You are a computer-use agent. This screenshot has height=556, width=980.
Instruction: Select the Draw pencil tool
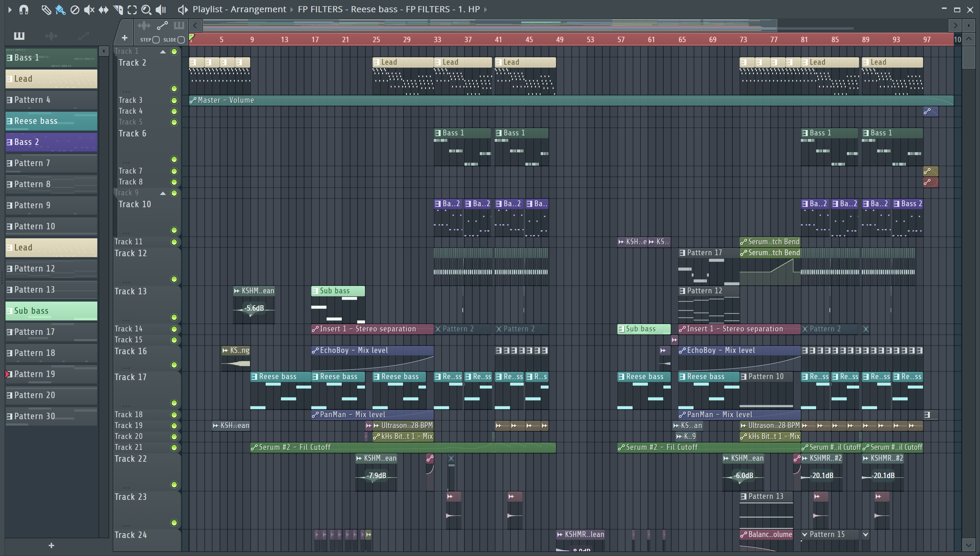click(46, 9)
